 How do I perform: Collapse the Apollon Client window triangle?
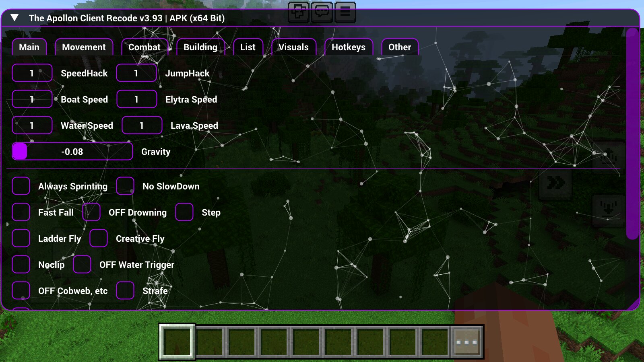click(x=14, y=18)
